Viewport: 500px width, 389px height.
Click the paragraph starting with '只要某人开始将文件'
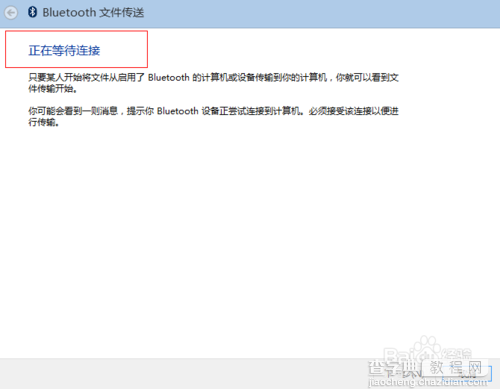[x=213, y=83]
